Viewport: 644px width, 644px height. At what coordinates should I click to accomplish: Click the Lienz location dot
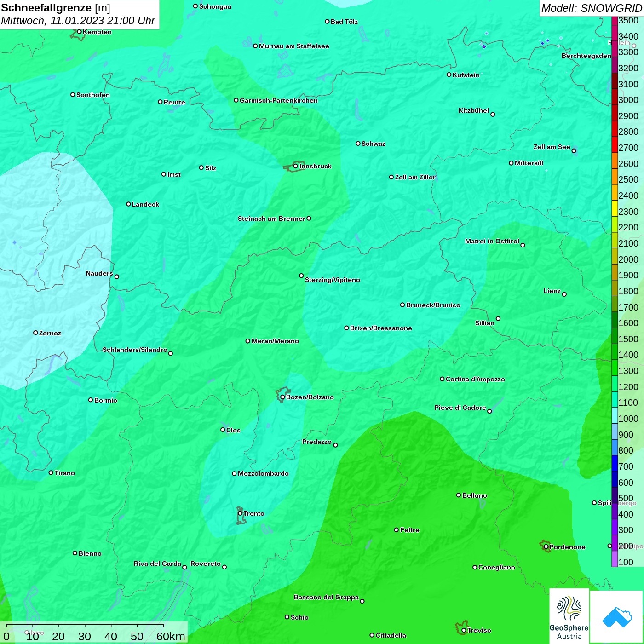(x=564, y=294)
